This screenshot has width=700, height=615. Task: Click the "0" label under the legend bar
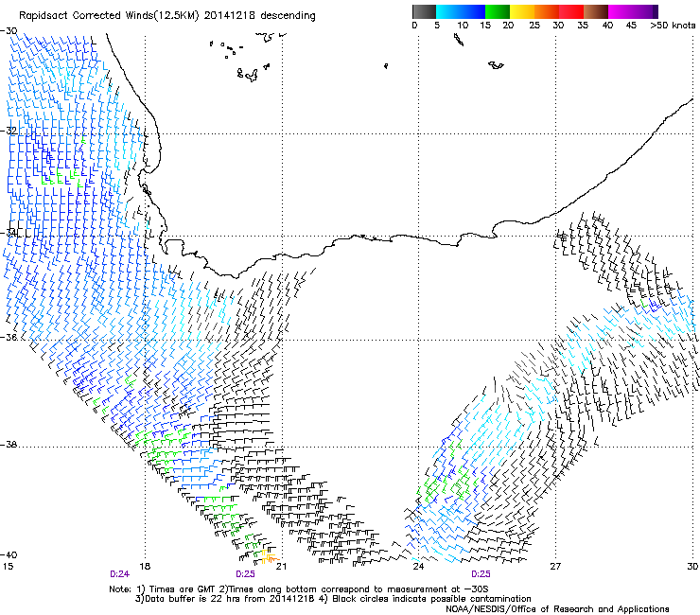414,26
